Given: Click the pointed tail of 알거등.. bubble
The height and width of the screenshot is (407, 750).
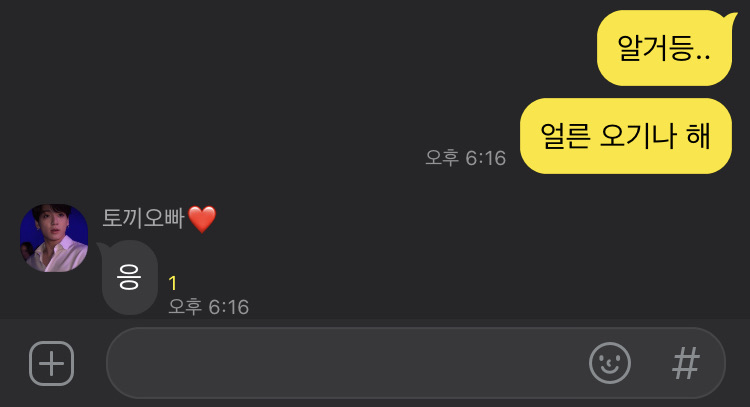Looking at the screenshot, I should click(x=731, y=18).
